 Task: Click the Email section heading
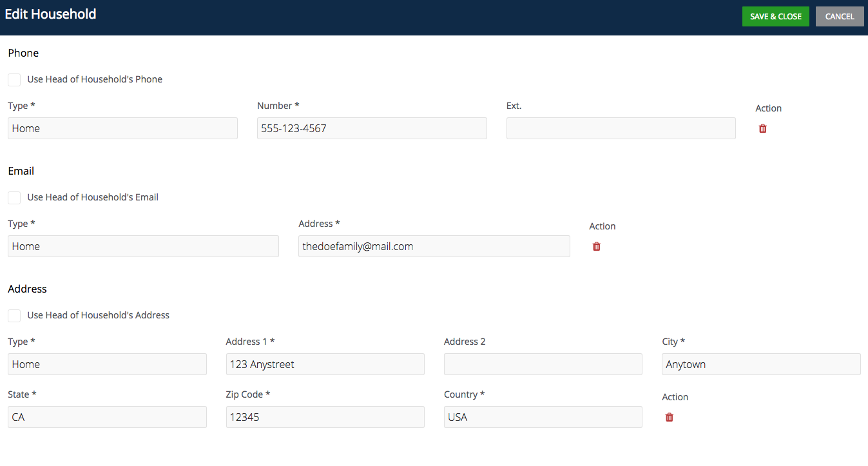point(21,171)
